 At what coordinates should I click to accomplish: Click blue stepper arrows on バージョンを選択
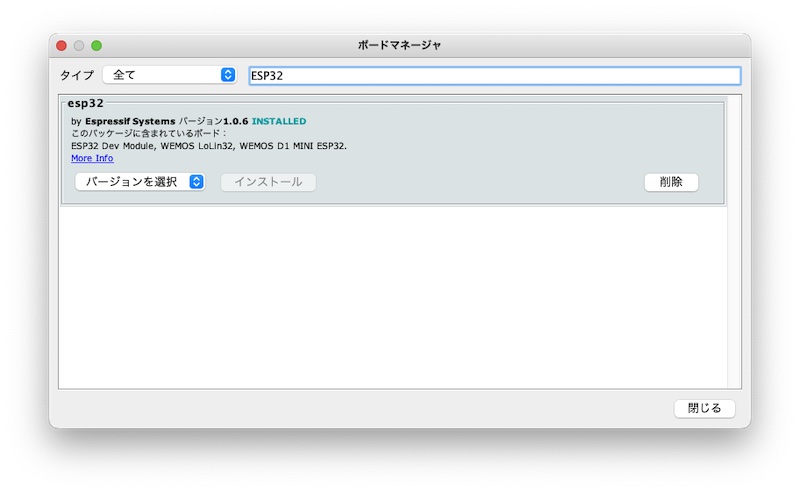point(197,182)
